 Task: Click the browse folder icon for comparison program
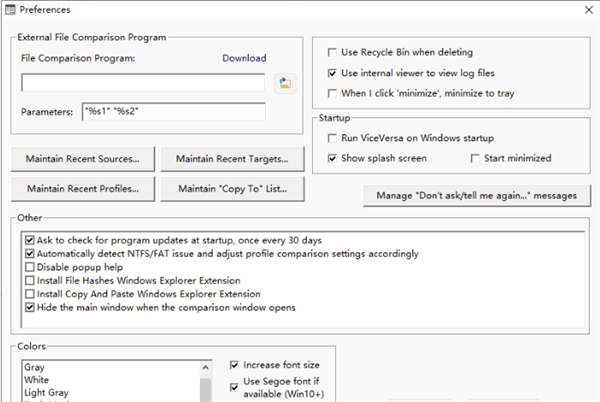click(x=285, y=83)
